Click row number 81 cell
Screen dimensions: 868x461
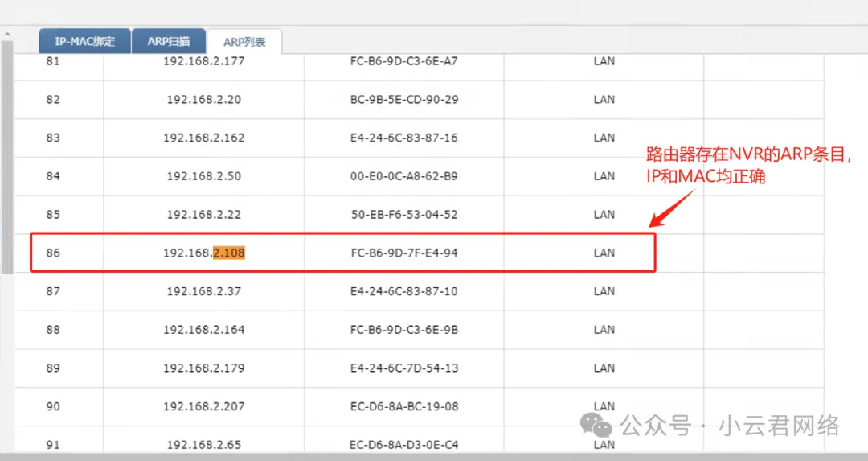(x=53, y=61)
